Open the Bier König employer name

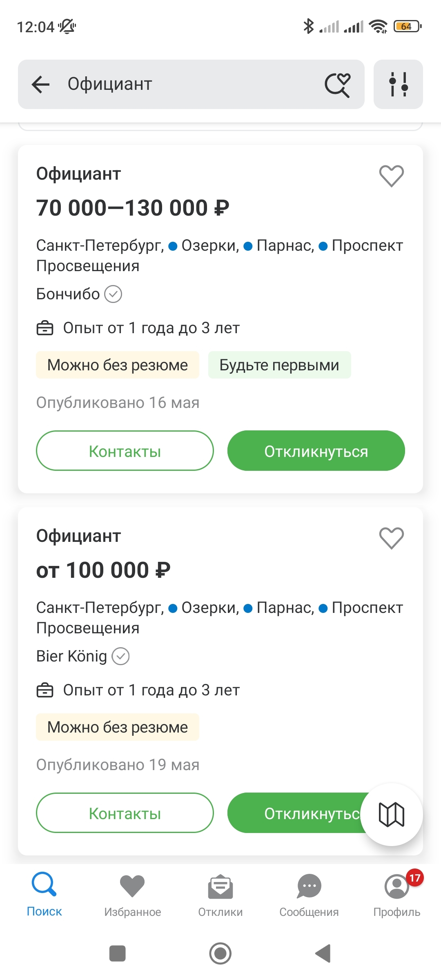coord(72,656)
